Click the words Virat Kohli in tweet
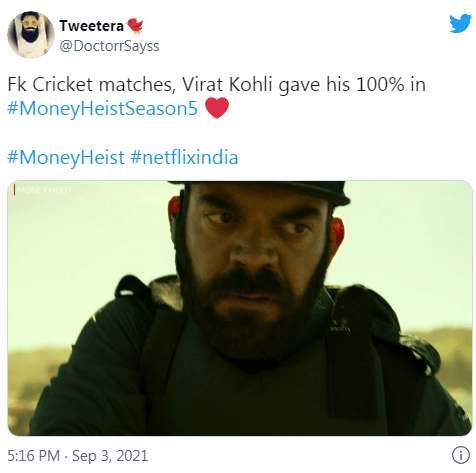476x473 pixels. pos(227,84)
